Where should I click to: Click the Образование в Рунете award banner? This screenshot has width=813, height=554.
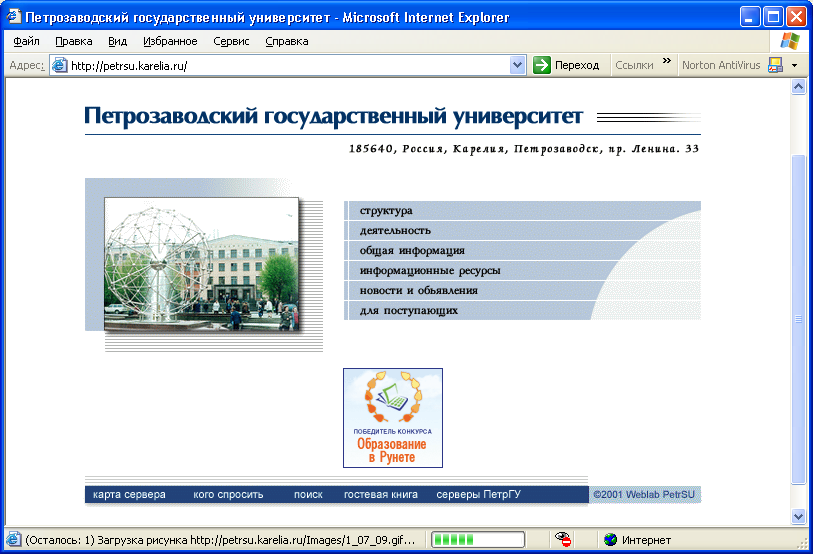pyautogui.click(x=393, y=418)
